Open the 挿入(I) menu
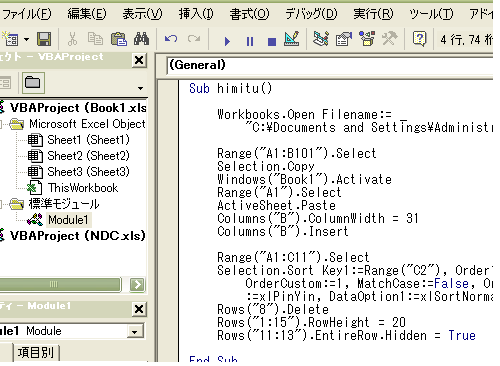The height and width of the screenshot is (366, 500). (x=196, y=14)
